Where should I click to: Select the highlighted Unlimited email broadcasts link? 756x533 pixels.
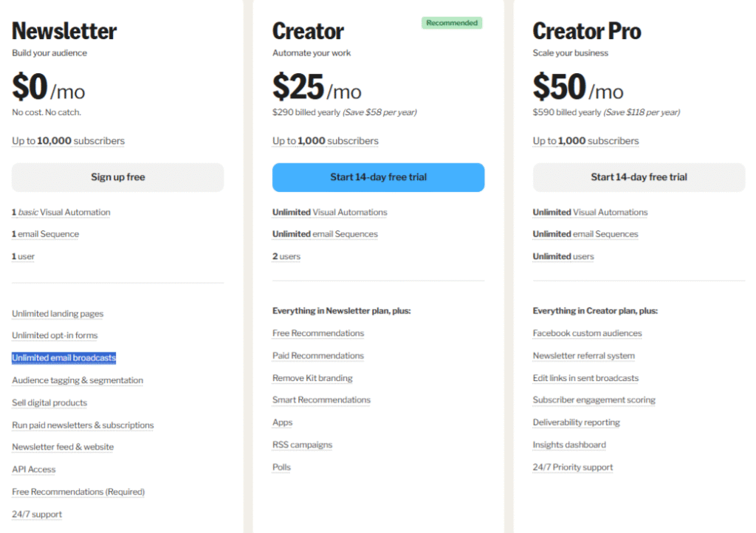[64, 357]
